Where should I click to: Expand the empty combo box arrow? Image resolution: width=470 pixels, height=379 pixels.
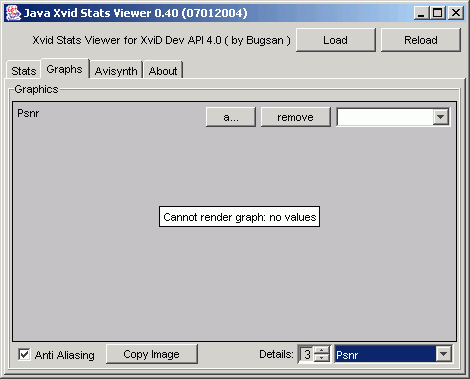pos(441,117)
